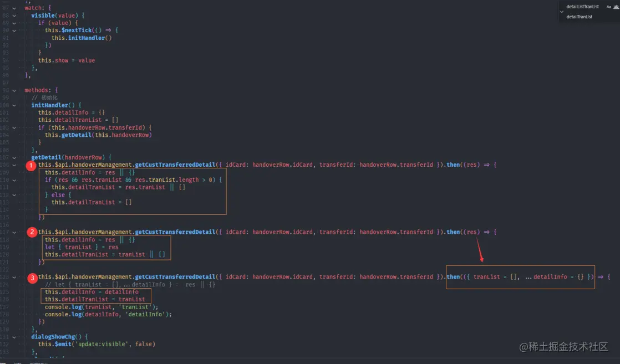
Task: Click line number 106 in the gutter
Action: pyautogui.click(x=4, y=150)
